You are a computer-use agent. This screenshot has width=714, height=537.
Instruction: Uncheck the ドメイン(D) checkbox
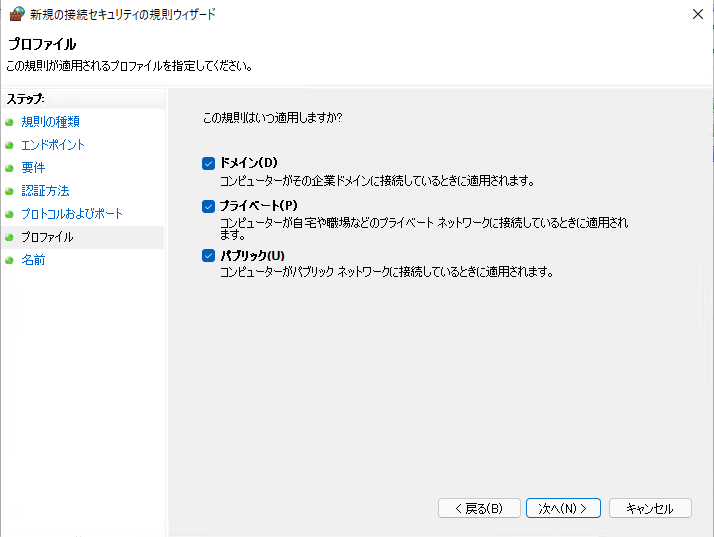click(208, 164)
